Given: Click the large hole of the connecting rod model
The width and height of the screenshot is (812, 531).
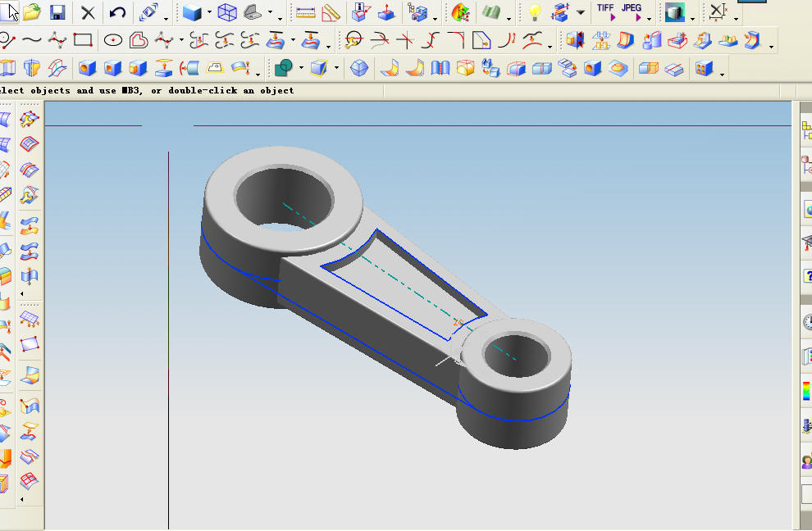Looking at the screenshot, I should [x=285, y=197].
